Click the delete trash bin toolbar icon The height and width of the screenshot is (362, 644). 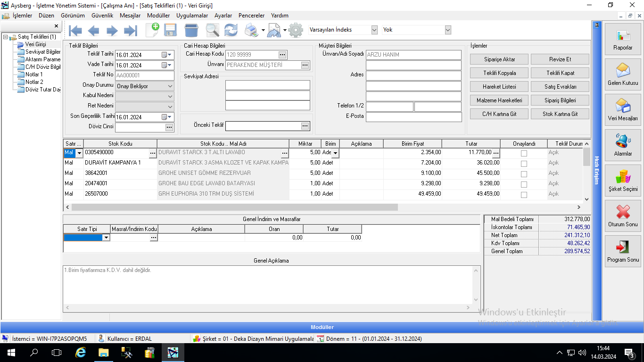click(x=191, y=30)
